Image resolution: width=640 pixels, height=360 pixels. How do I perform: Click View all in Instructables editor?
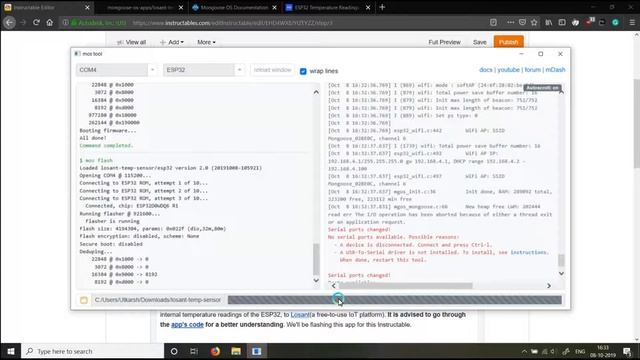pos(131,42)
